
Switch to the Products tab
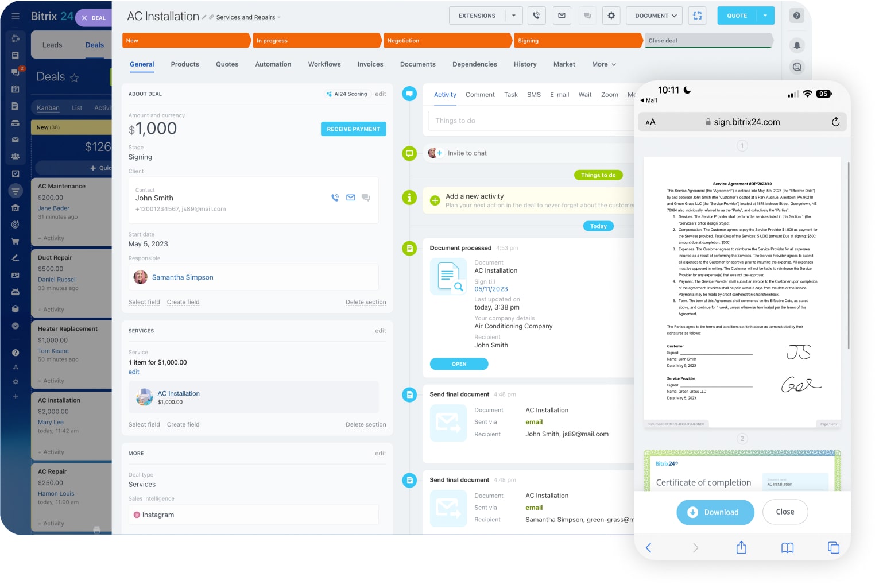[x=185, y=64]
